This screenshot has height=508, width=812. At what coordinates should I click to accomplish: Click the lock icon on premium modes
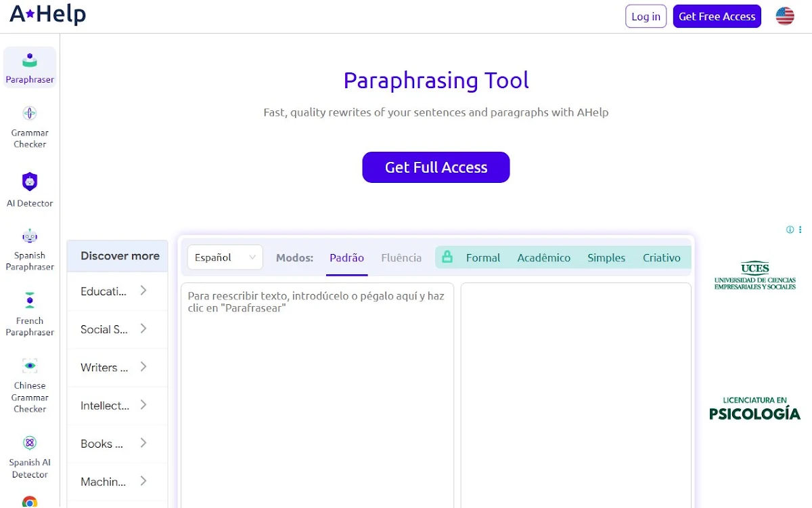click(x=447, y=257)
